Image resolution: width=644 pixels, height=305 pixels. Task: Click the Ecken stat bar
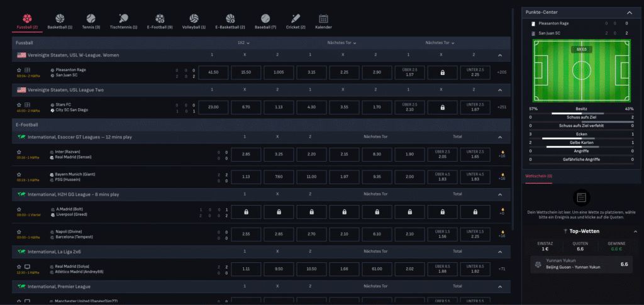581,138
